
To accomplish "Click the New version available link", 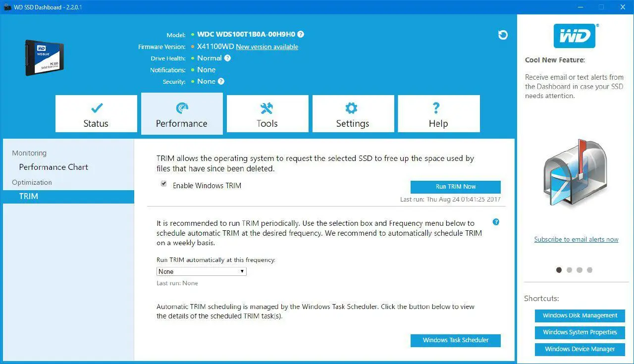I will [267, 47].
